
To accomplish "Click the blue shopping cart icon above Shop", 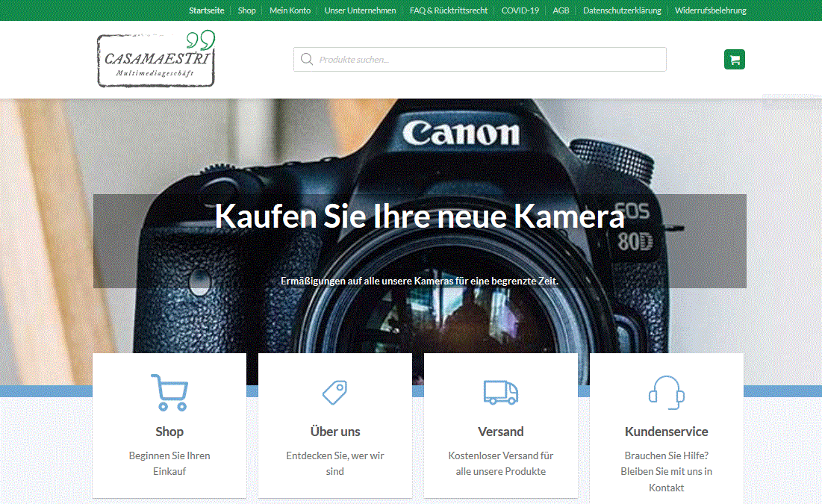I will [169, 392].
